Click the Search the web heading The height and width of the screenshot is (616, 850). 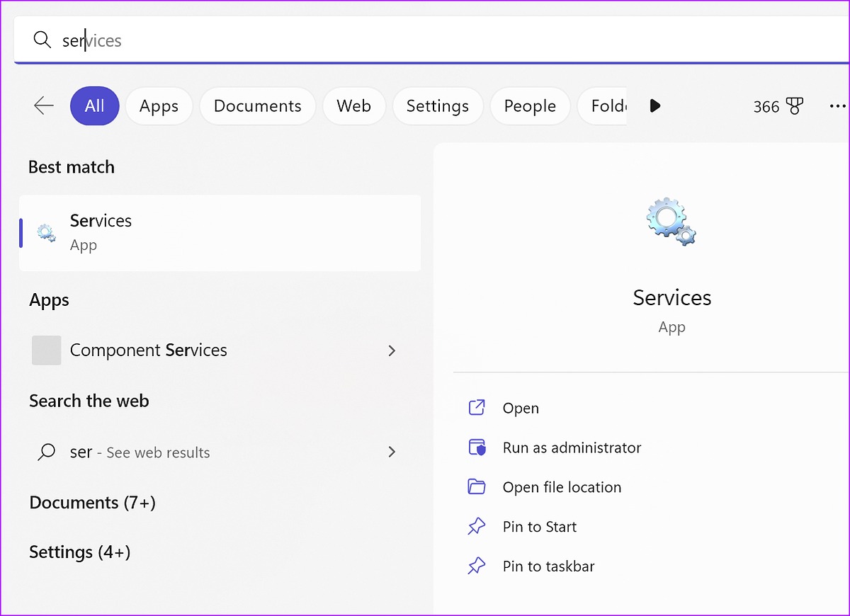pyautogui.click(x=89, y=401)
